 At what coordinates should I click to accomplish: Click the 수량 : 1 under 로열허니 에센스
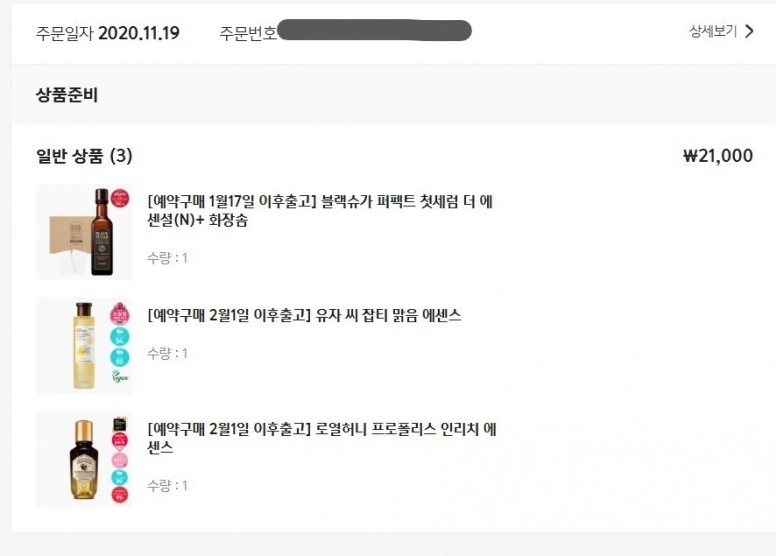tap(167, 486)
